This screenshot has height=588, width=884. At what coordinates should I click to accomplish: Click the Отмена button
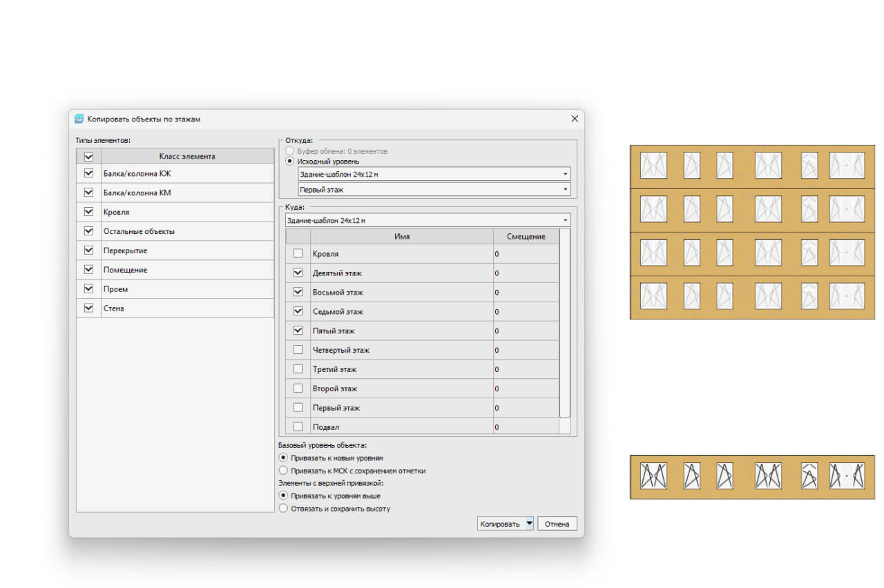click(557, 524)
